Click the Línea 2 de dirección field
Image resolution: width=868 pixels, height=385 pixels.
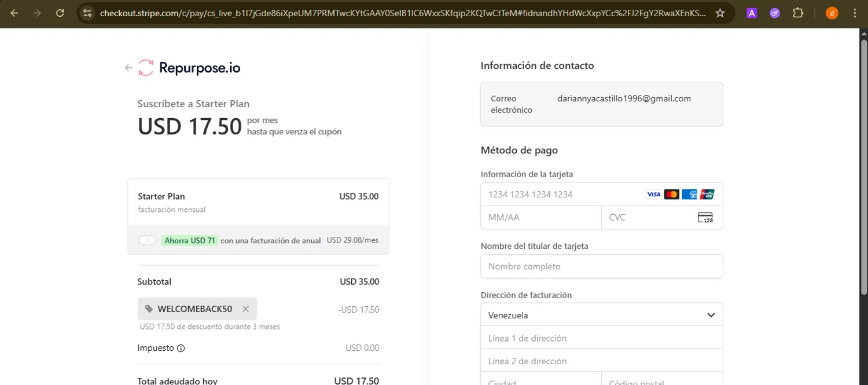[602, 361]
